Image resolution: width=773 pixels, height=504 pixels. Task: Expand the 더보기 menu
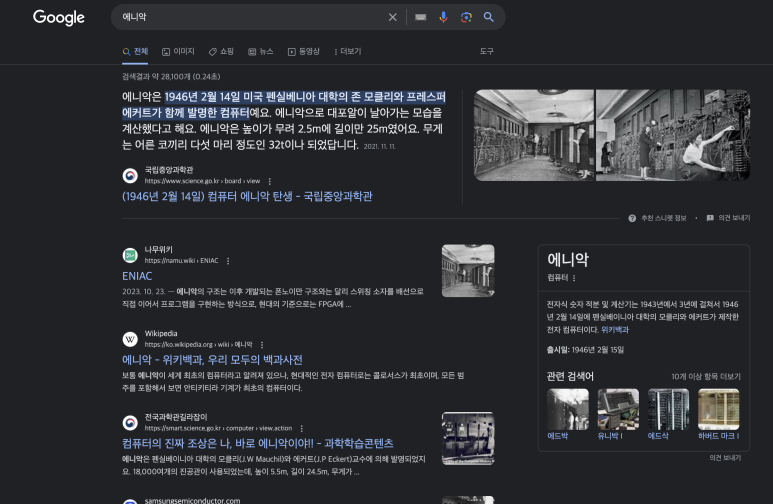[348, 51]
